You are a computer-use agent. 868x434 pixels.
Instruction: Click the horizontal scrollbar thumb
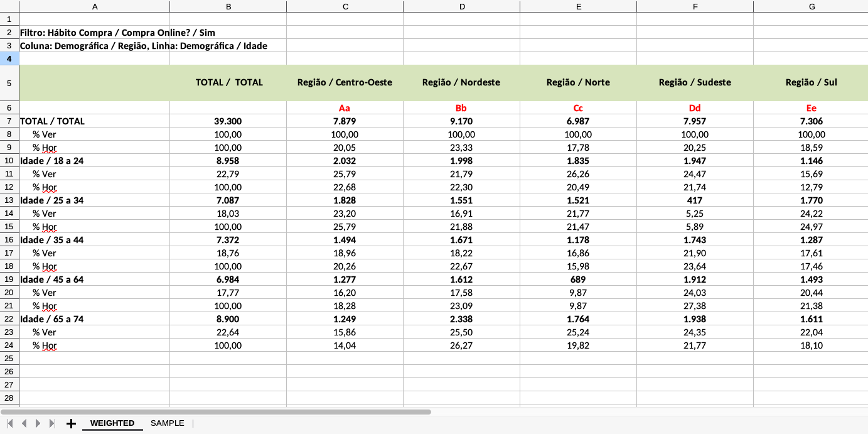pos(217,412)
